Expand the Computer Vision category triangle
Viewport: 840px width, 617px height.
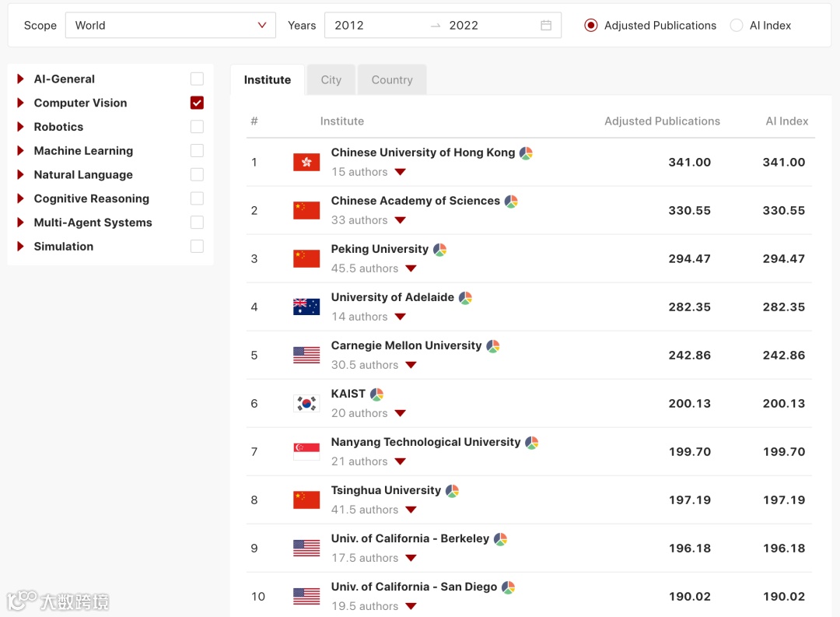click(20, 103)
